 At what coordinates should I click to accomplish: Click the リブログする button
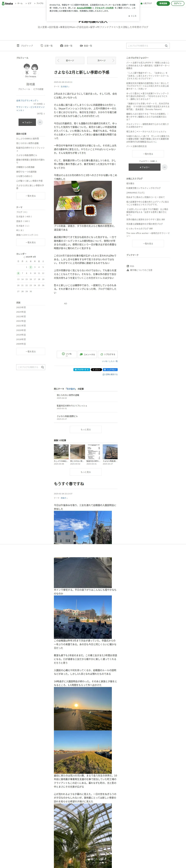coord(108,354)
